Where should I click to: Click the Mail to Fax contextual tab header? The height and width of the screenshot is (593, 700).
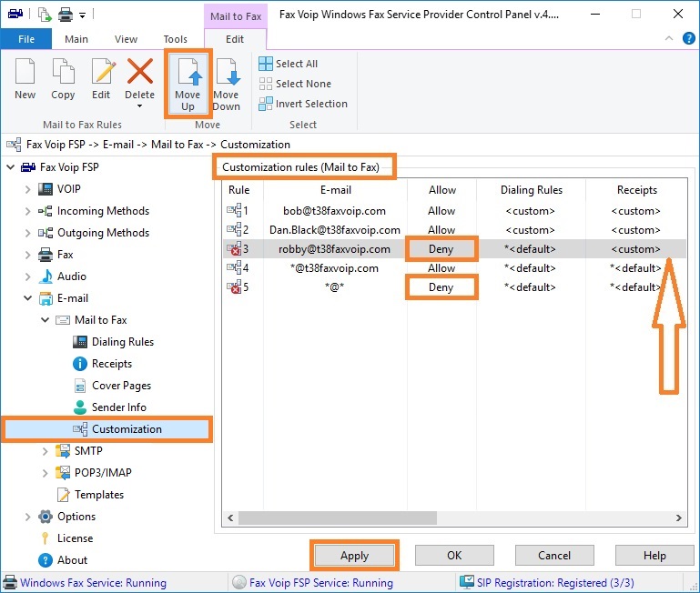[x=236, y=16]
